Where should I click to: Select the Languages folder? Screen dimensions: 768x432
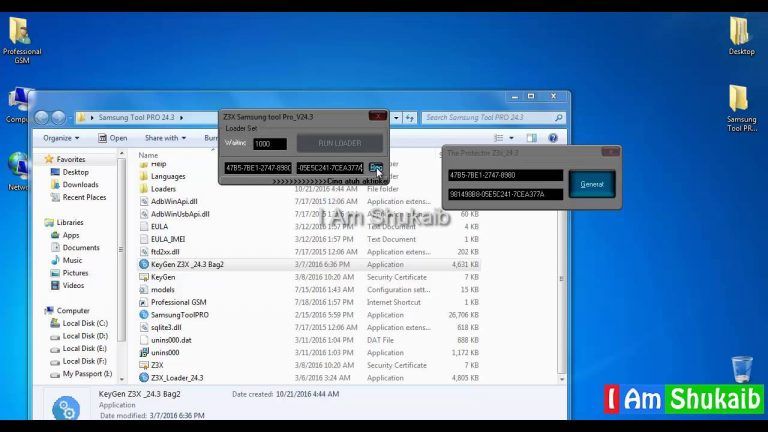168,176
